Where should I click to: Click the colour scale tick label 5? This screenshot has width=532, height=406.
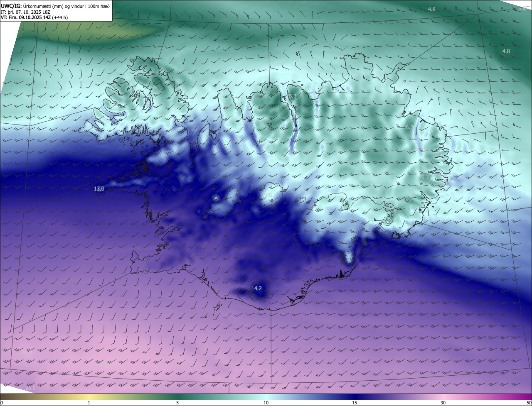[x=177, y=403]
